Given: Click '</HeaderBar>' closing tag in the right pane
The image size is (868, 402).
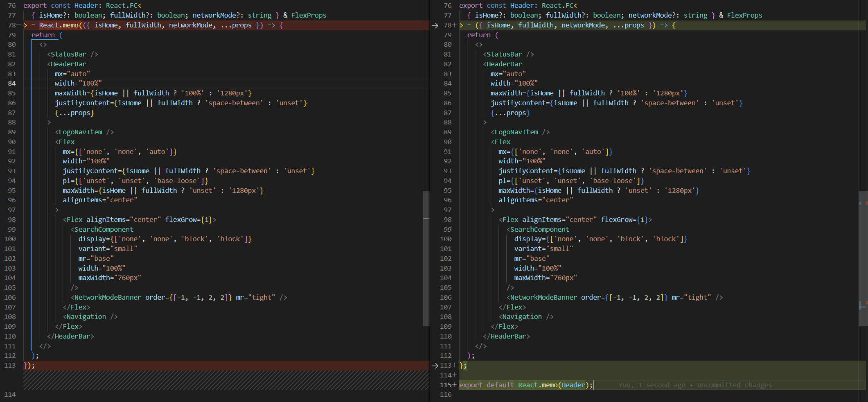Looking at the screenshot, I should coord(506,337).
